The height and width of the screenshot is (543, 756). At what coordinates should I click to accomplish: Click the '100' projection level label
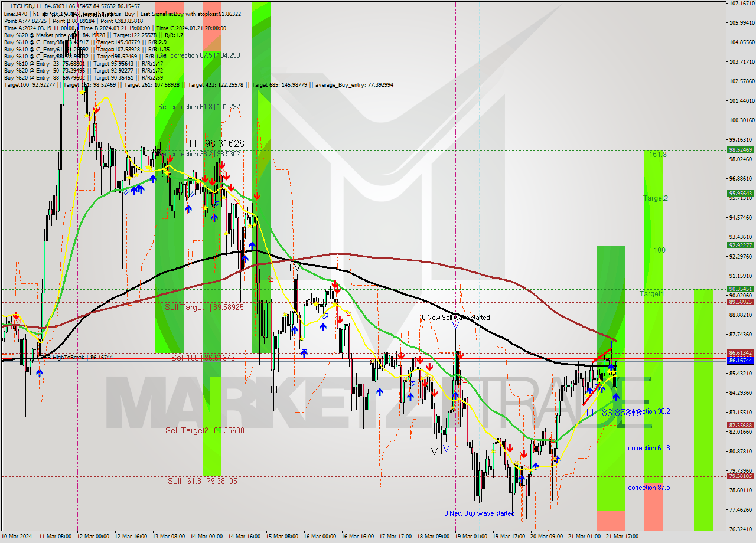coord(659,250)
